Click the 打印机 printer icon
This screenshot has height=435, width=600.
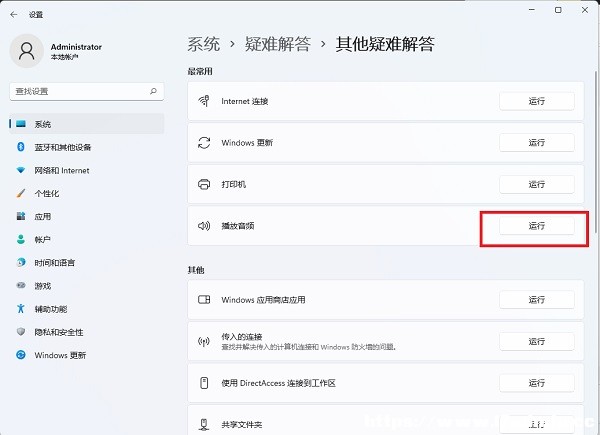tap(204, 184)
